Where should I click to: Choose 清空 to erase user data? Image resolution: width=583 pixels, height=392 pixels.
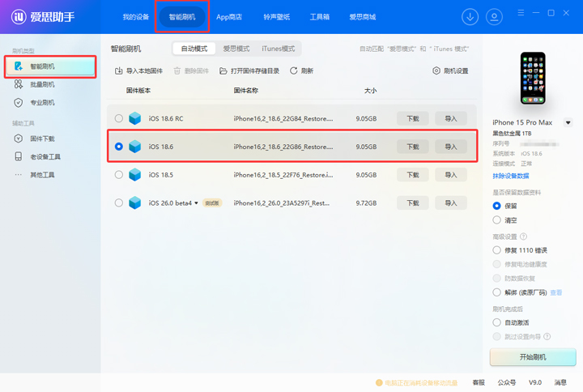(497, 219)
